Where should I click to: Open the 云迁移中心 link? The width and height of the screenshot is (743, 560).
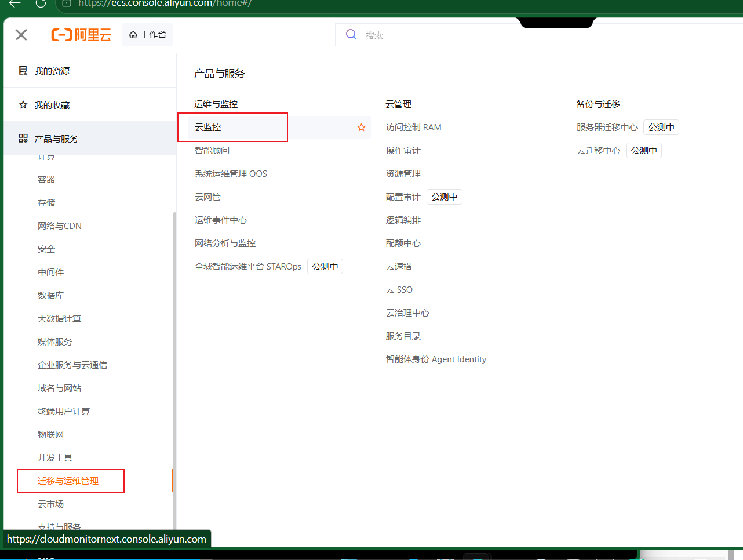point(598,150)
